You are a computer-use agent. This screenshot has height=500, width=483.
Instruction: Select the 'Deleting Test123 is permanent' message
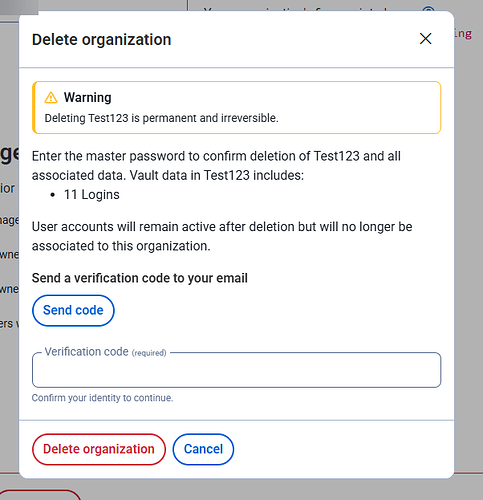[161, 118]
